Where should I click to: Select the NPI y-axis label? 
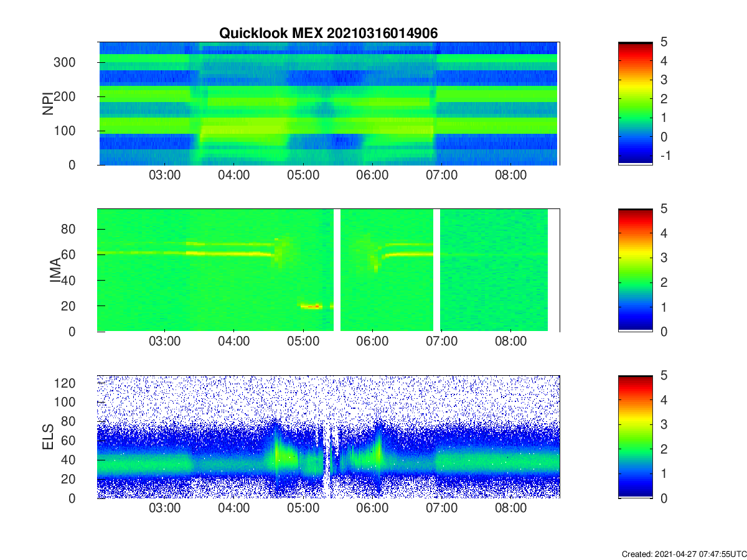pos(47,103)
